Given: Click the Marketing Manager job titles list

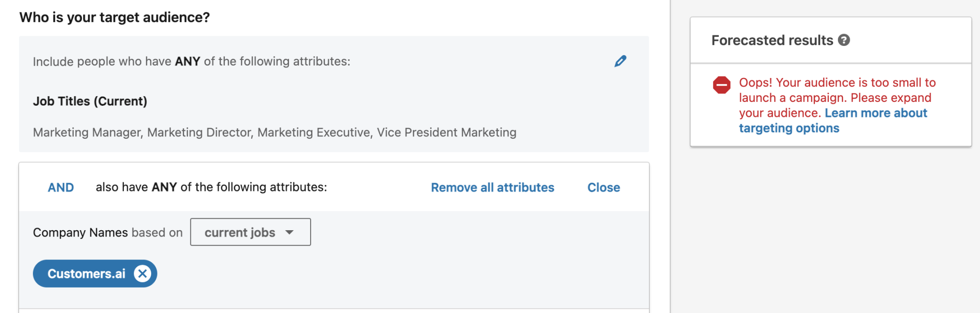Looking at the screenshot, I should click(x=274, y=133).
